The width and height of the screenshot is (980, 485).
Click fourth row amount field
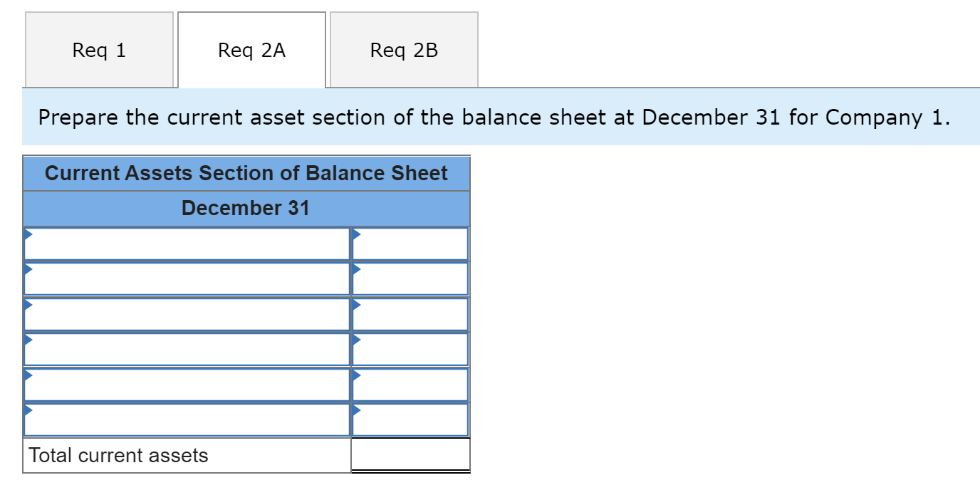click(410, 350)
